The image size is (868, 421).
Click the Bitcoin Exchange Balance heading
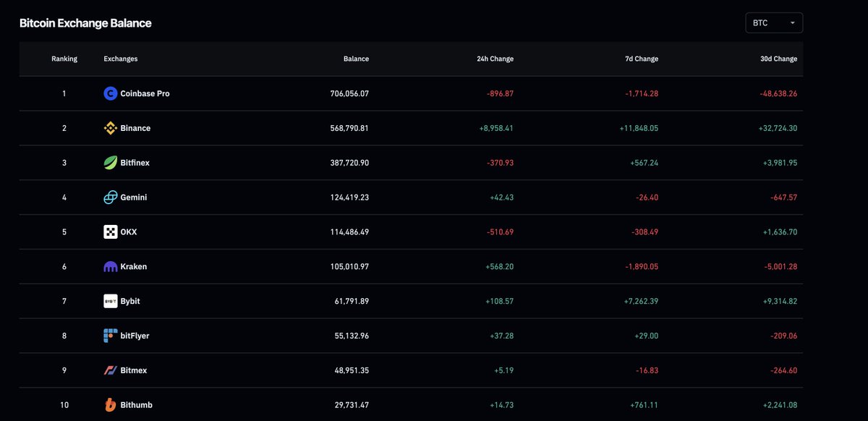85,23
